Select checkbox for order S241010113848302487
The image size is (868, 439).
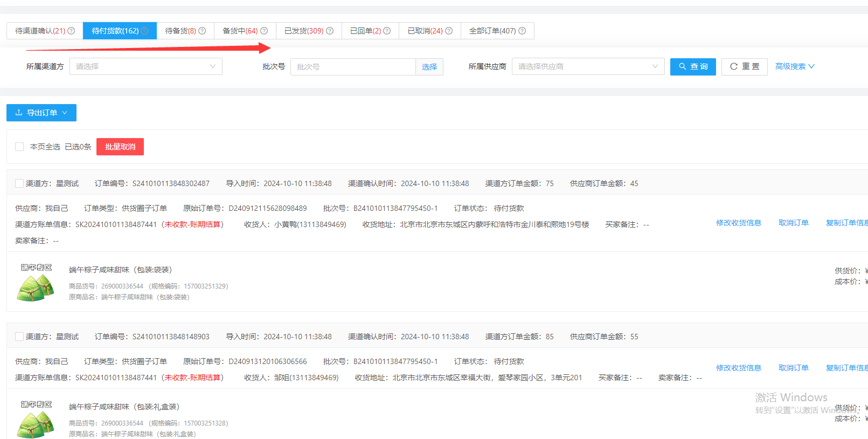click(x=19, y=183)
